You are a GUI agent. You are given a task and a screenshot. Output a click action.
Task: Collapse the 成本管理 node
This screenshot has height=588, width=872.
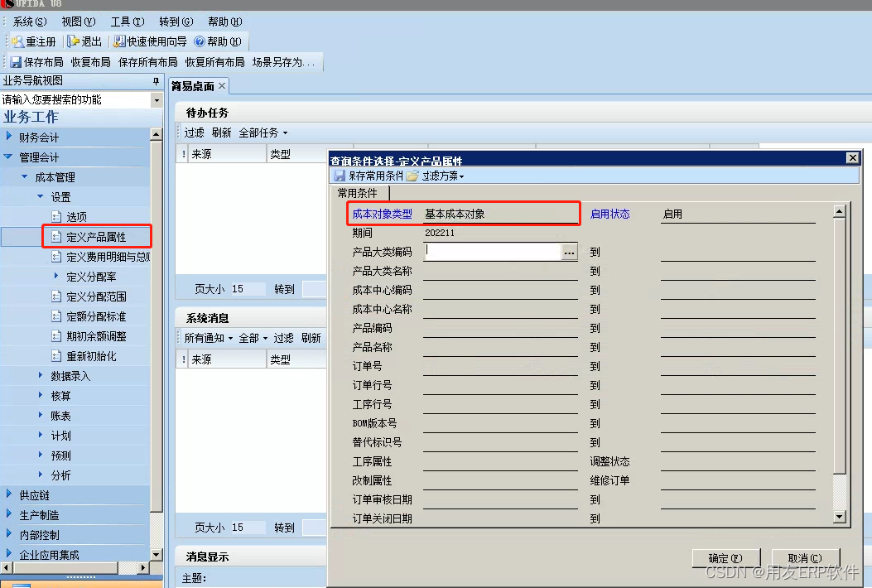point(25,176)
